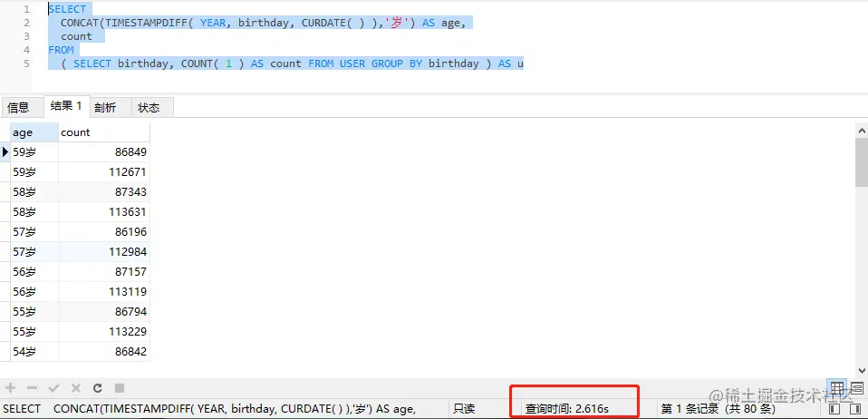Select the cell with count 112671

[104, 171]
